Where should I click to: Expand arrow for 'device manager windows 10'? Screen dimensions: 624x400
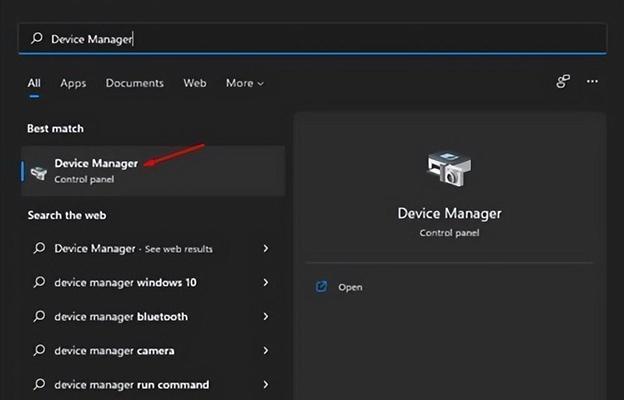tap(265, 283)
